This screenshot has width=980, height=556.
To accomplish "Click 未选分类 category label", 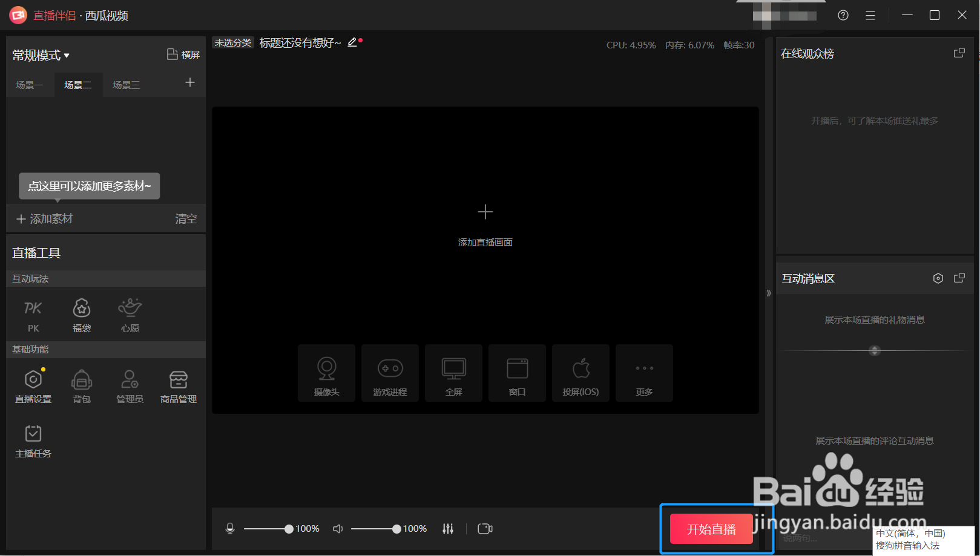I will tap(233, 43).
